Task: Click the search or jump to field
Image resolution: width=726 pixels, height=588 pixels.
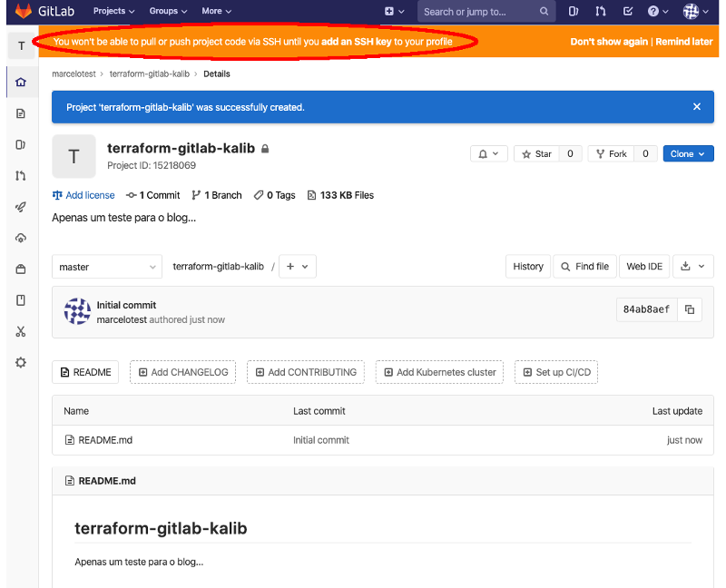Action: pos(481,12)
